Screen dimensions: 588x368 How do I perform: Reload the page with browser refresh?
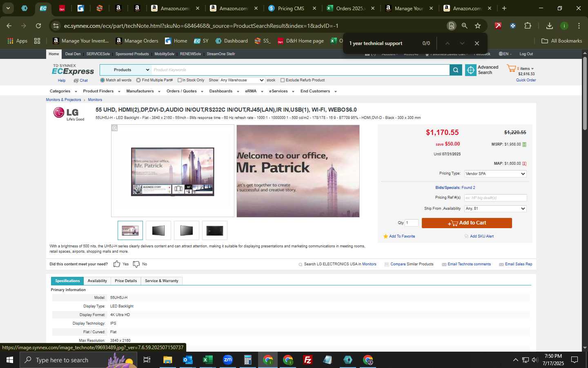(38, 26)
